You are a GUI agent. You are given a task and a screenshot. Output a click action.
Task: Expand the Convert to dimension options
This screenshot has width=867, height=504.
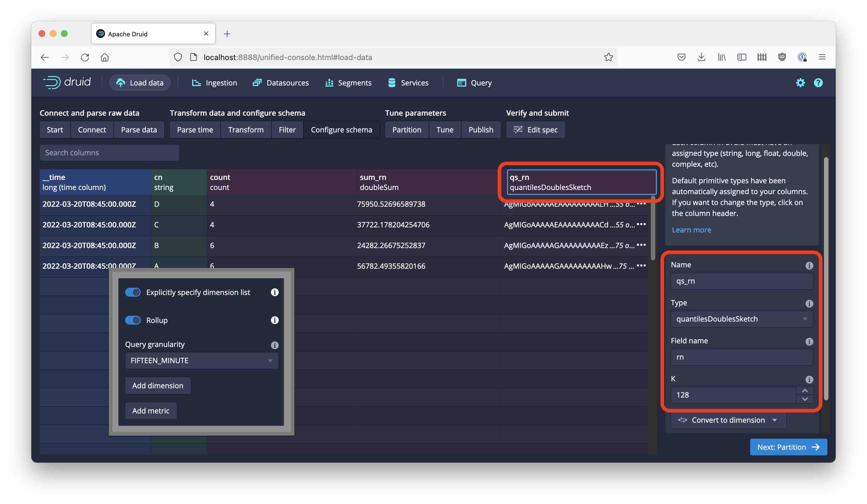(727, 420)
